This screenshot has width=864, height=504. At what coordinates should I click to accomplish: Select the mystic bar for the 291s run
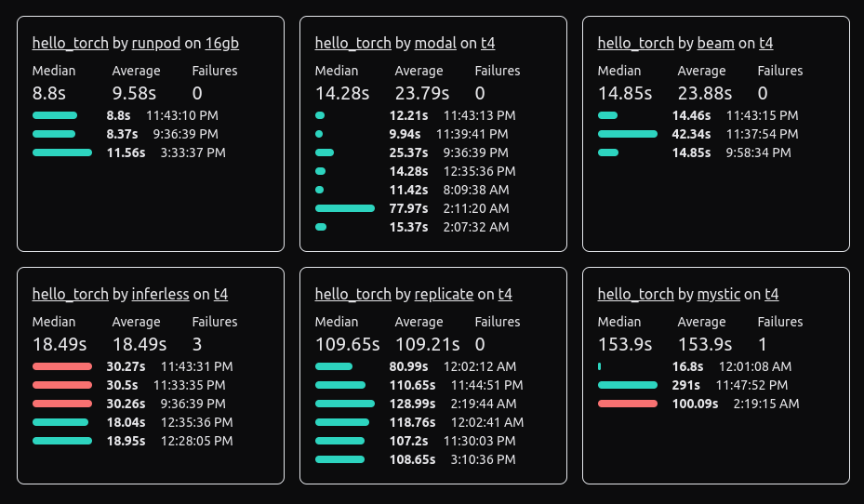point(628,385)
